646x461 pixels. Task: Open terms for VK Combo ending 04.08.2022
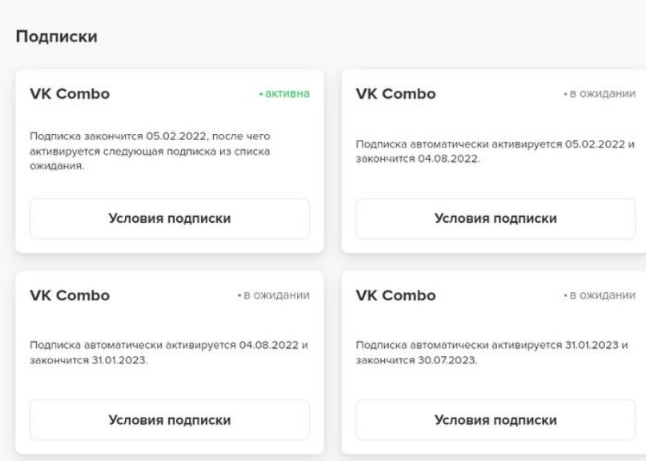coord(496,218)
